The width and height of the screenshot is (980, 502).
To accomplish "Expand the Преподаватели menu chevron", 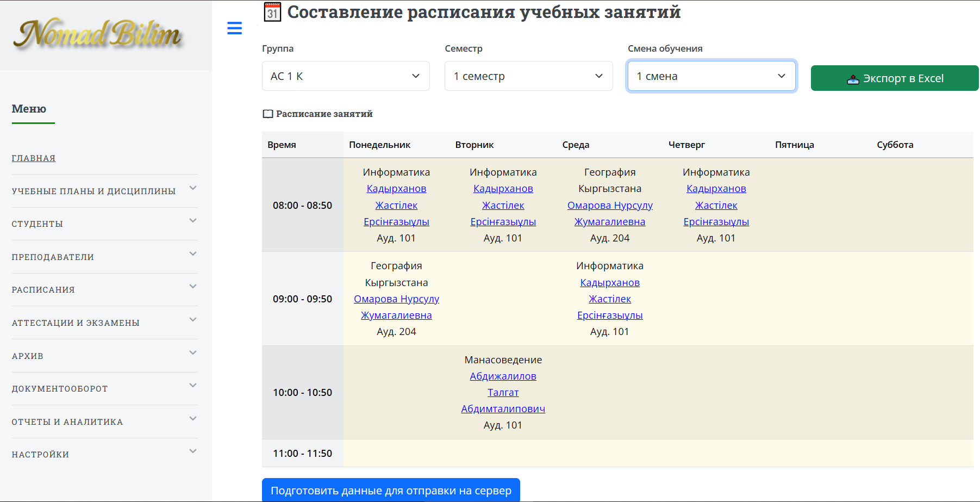I will tap(192, 254).
